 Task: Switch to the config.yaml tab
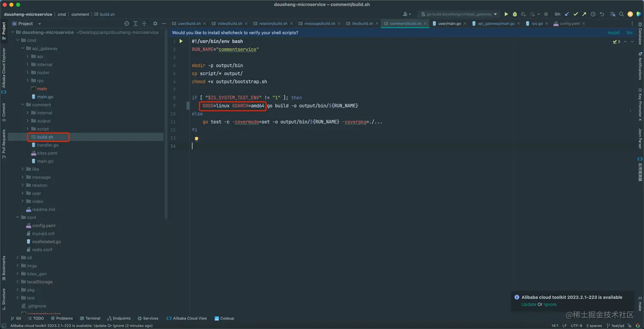pyautogui.click(x=569, y=23)
